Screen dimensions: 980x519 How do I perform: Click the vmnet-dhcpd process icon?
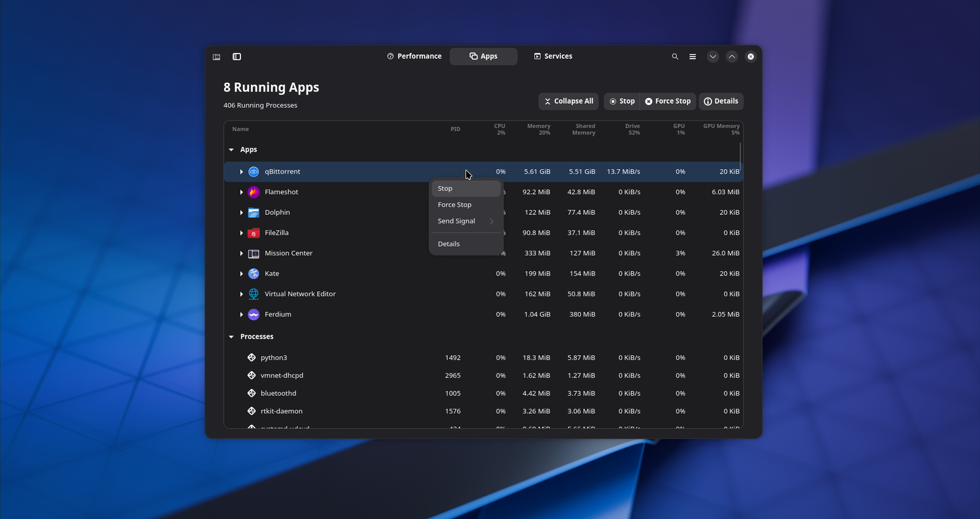pyautogui.click(x=252, y=375)
